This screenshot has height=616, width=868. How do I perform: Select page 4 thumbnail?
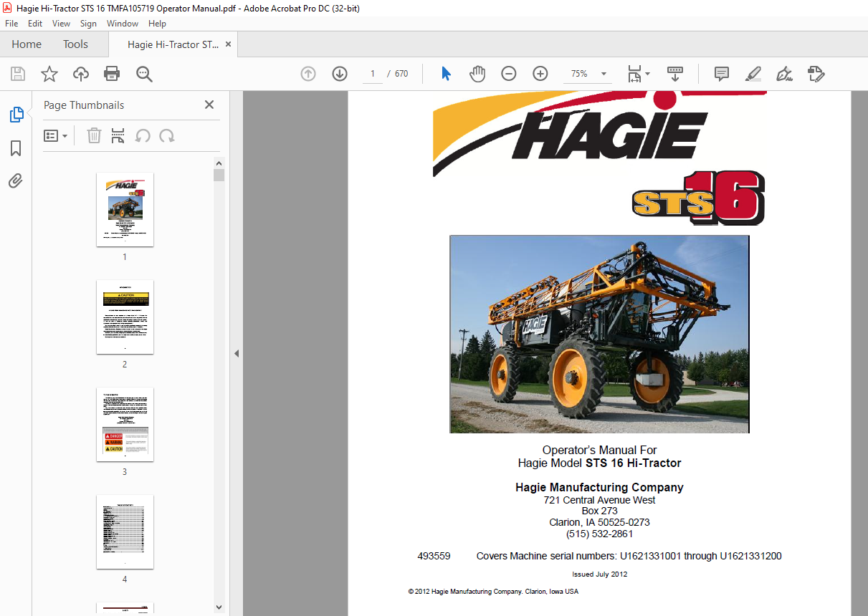(125, 532)
